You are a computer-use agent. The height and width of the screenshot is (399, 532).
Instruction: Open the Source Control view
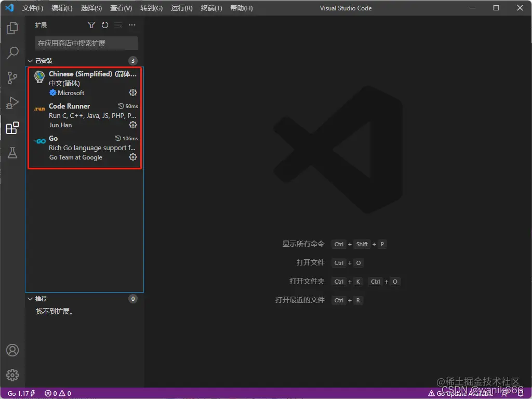pyautogui.click(x=12, y=78)
